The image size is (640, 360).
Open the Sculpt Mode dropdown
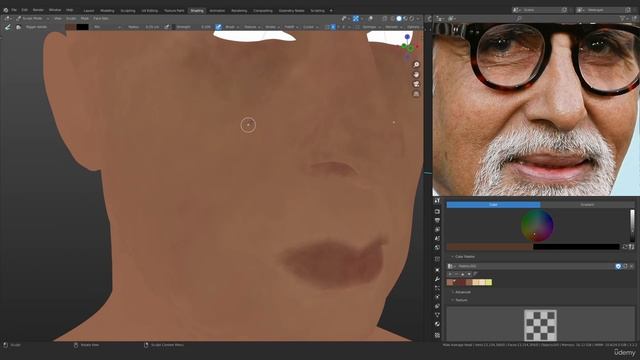[32, 18]
